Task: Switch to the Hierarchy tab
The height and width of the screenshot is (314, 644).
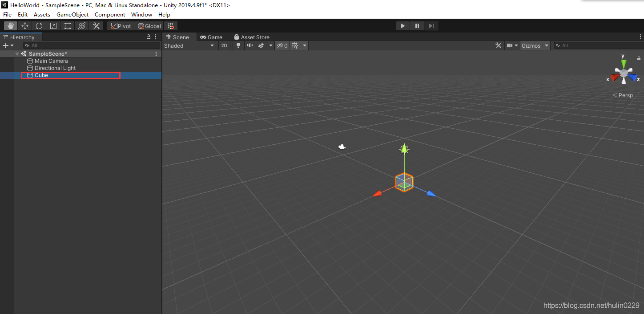Action: click(21, 37)
